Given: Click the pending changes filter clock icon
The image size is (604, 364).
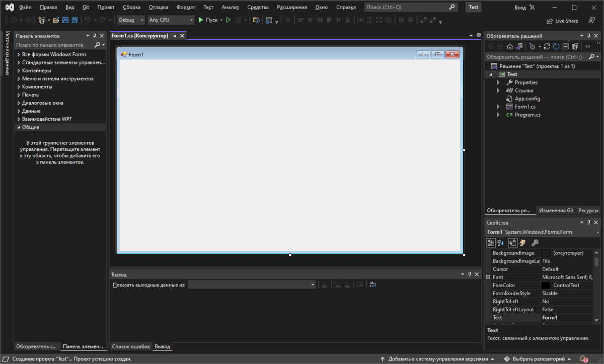Looking at the screenshot, I should 532,46.
